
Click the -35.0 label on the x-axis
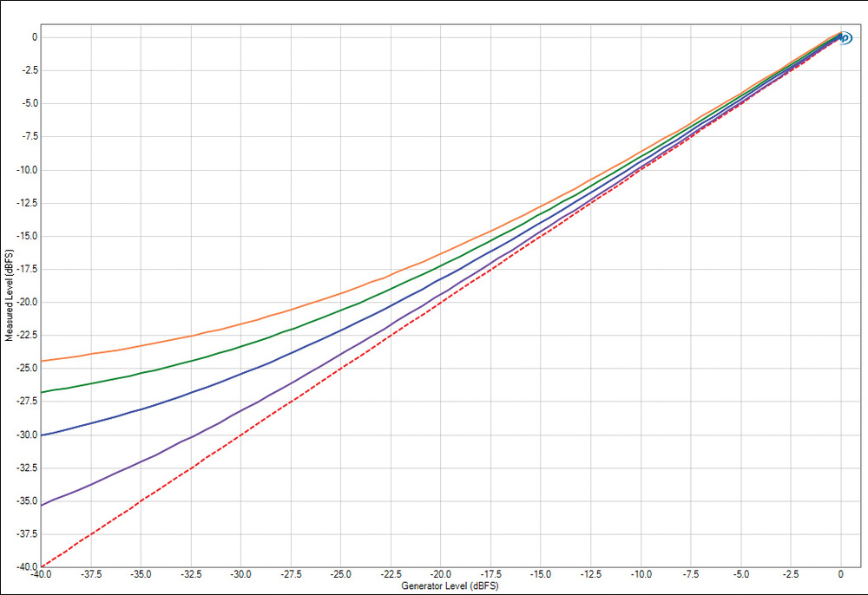click(141, 574)
